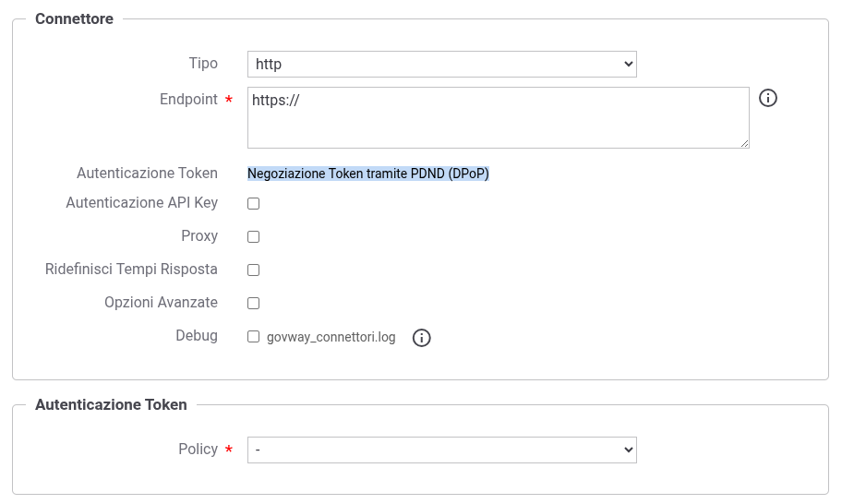Click the Opzioni Avanzate label text
This screenshot has width=842, height=504.
coord(161,302)
